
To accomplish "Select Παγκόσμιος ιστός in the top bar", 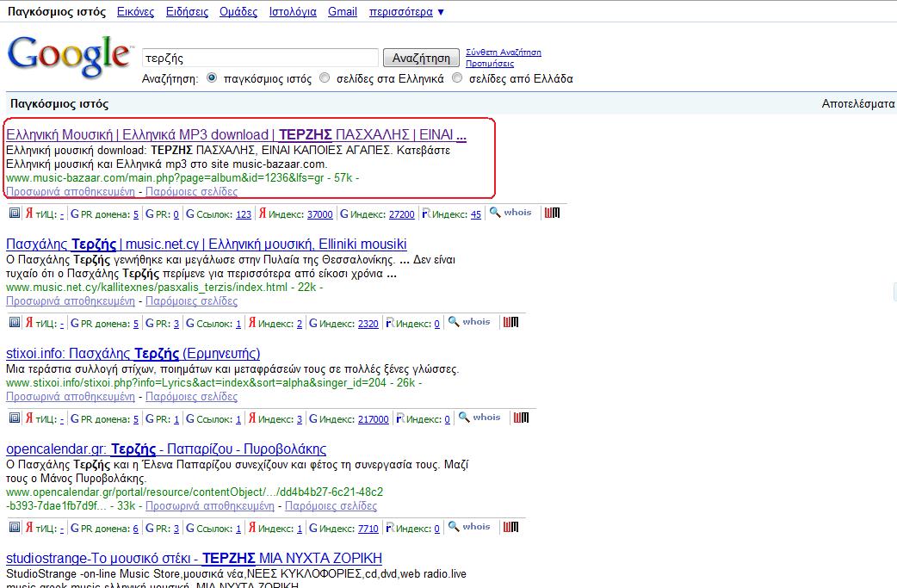I will click(57, 11).
